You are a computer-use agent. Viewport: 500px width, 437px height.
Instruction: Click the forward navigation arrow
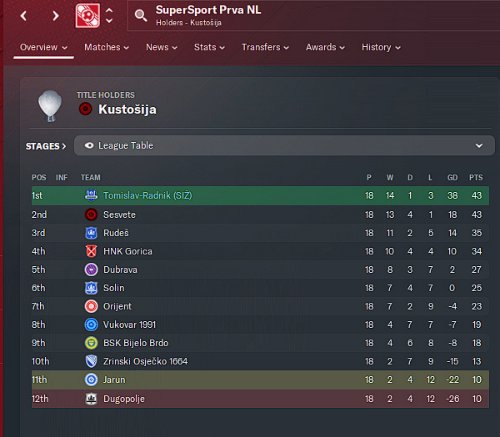(55, 15)
